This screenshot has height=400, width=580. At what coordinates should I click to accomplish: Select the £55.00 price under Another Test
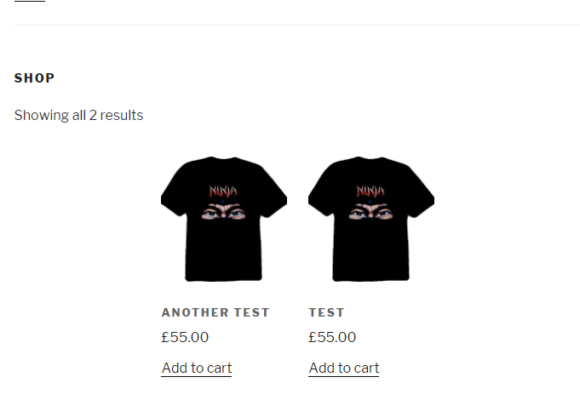tap(185, 337)
